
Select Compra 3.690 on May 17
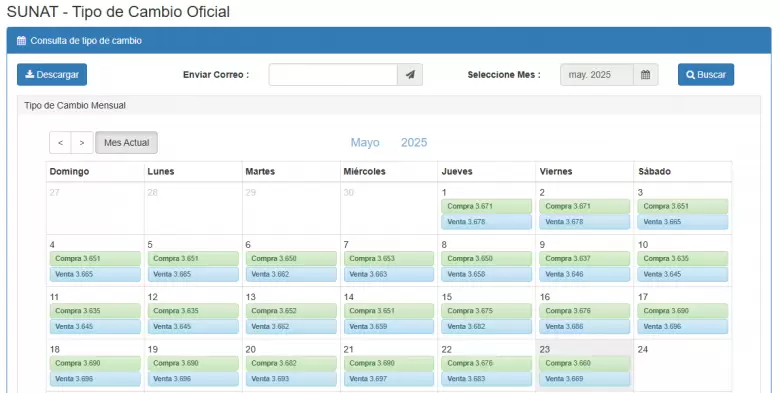[x=682, y=311]
